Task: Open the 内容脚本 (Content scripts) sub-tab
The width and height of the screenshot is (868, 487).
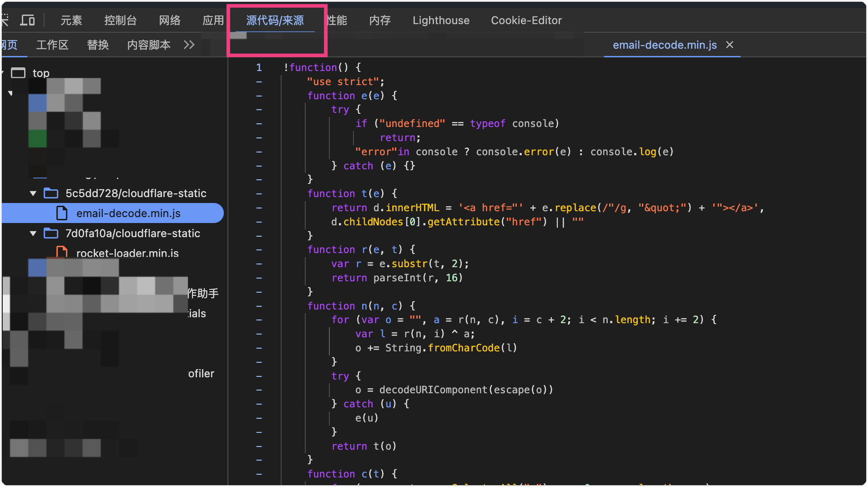Action: [x=149, y=45]
